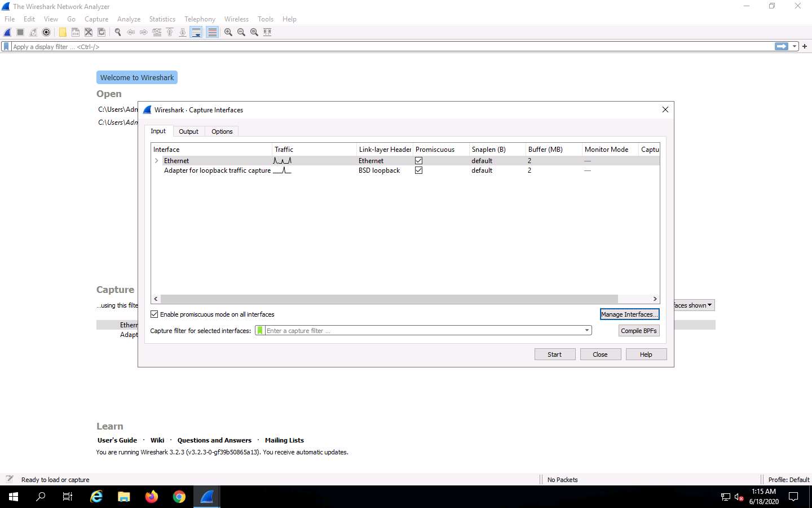Image resolution: width=812 pixels, height=508 pixels.
Task: Launch Firefox from the taskbar
Action: (152, 497)
